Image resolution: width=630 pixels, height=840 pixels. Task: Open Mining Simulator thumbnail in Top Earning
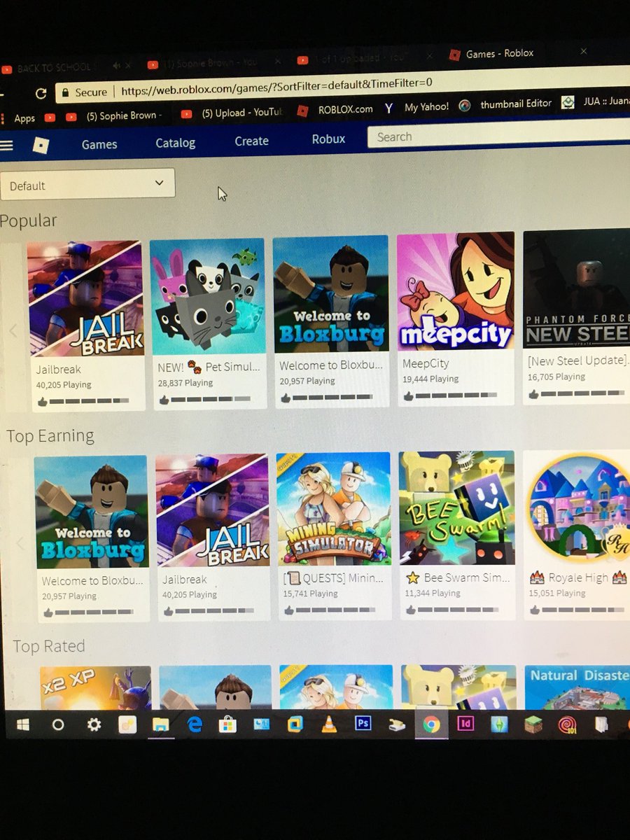click(x=335, y=509)
